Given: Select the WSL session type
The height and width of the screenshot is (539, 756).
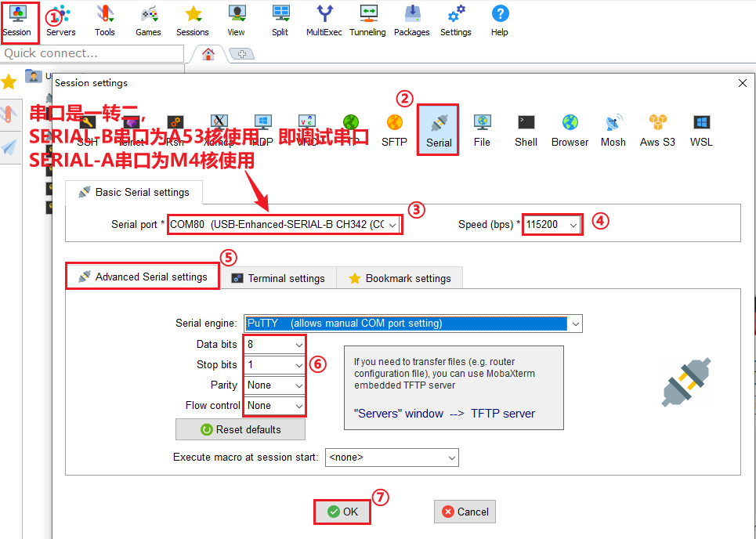Looking at the screenshot, I should (701, 130).
